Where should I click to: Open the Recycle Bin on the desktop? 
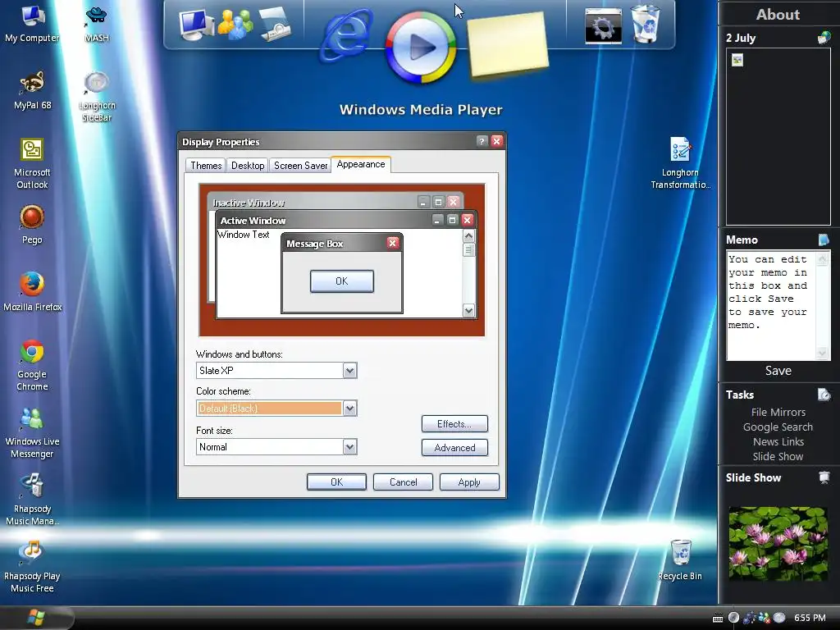(680, 559)
